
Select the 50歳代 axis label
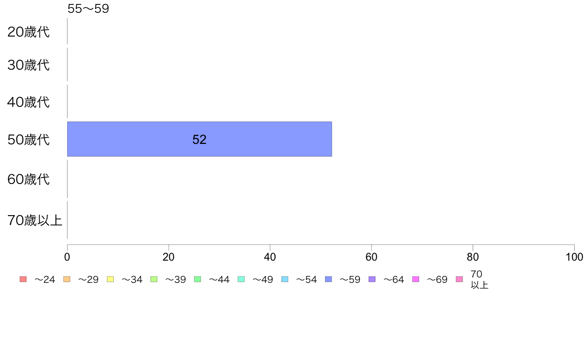29,140
